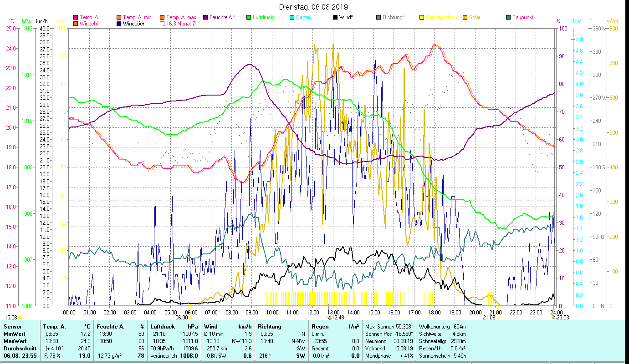Click the yellow Sonnenschein swatch
Viewport: 629px width, 364px height.
tap(422, 18)
